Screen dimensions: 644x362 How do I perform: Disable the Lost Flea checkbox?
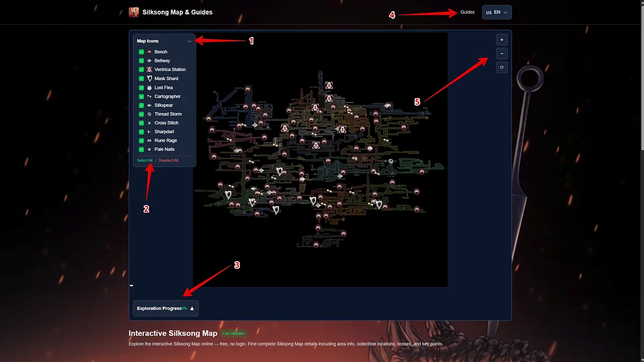click(x=142, y=87)
